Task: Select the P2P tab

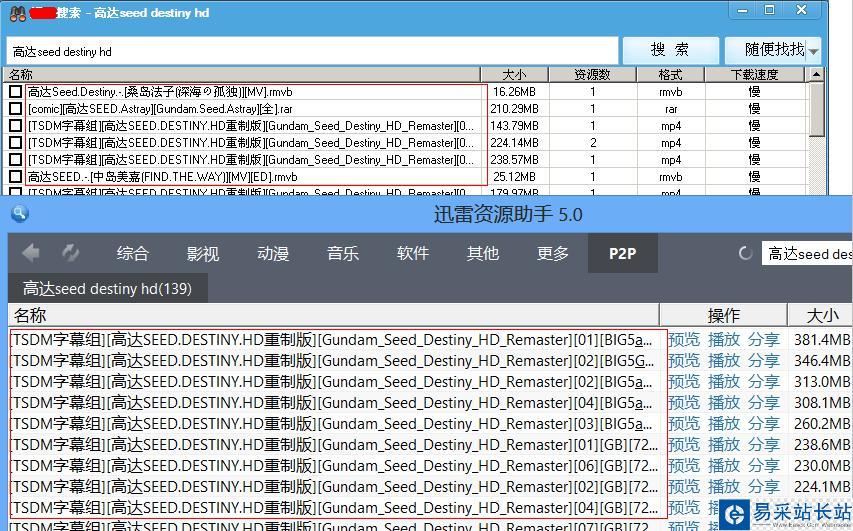Action: 623,253
